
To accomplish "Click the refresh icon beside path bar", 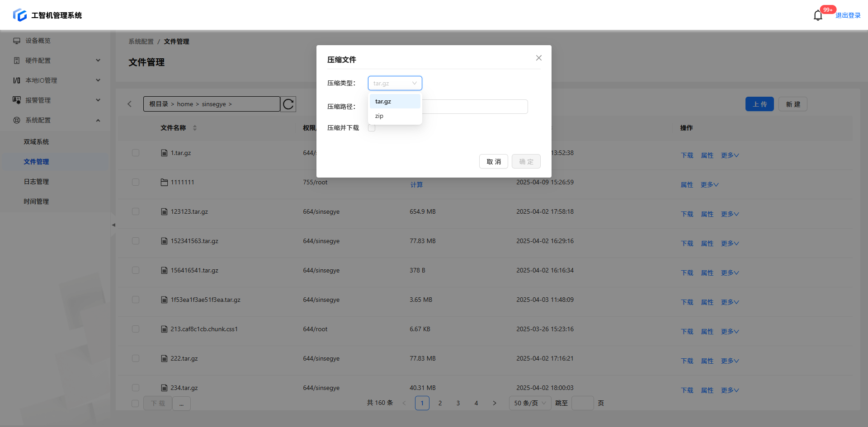I will coord(288,104).
